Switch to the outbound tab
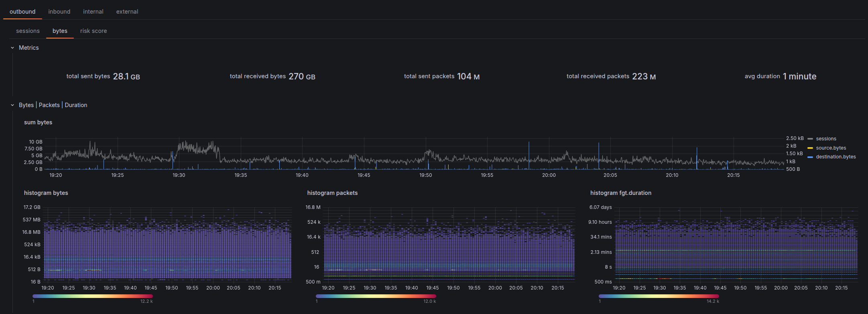Screen dimensions: 868x314 [x=22, y=12]
